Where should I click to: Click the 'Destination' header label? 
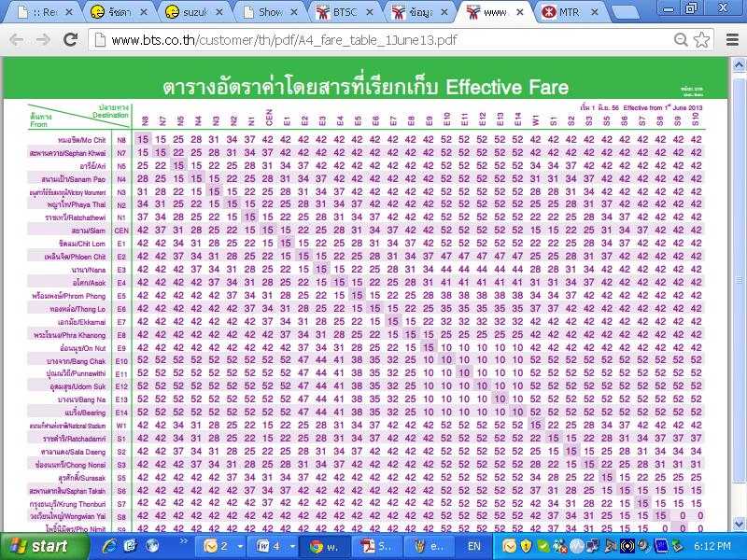[x=110, y=115]
